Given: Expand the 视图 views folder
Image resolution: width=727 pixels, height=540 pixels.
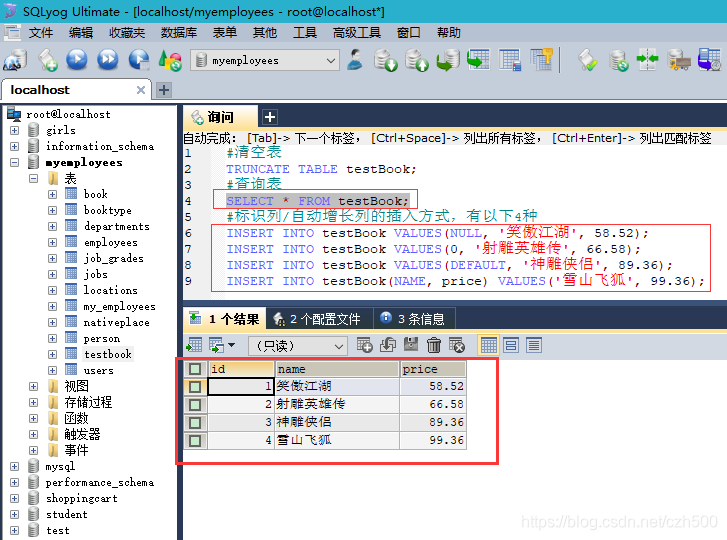Looking at the screenshot, I should tap(33, 386).
